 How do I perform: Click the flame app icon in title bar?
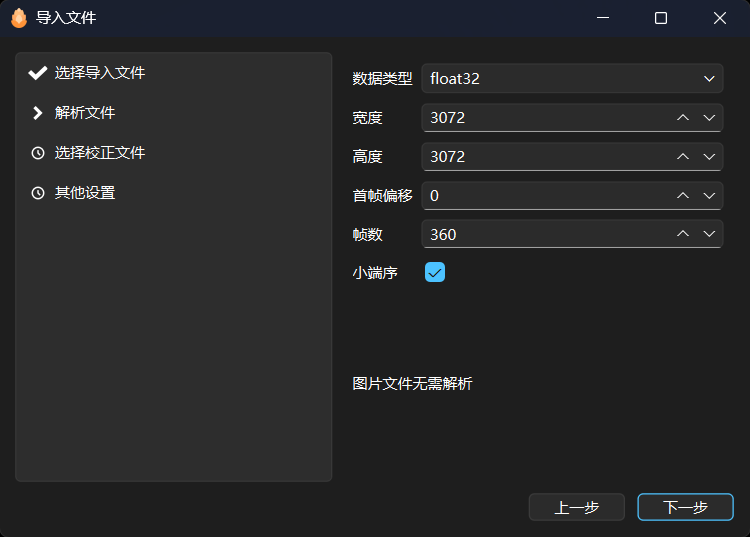coord(18,18)
